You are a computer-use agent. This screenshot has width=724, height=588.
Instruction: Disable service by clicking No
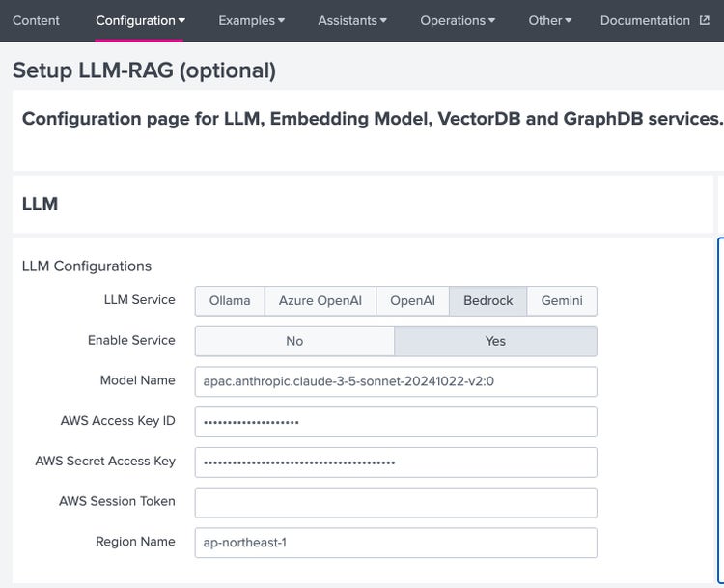tap(294, 341)
